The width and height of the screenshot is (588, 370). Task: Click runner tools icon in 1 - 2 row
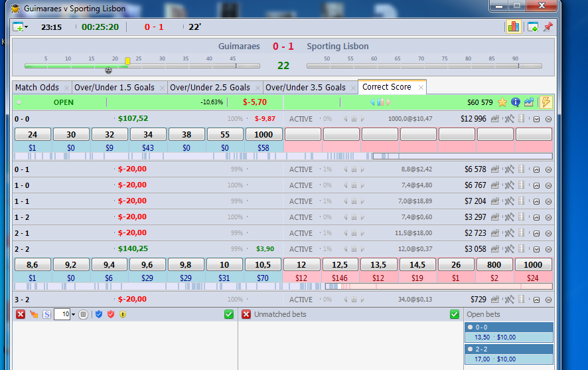(x=509, y=217)
